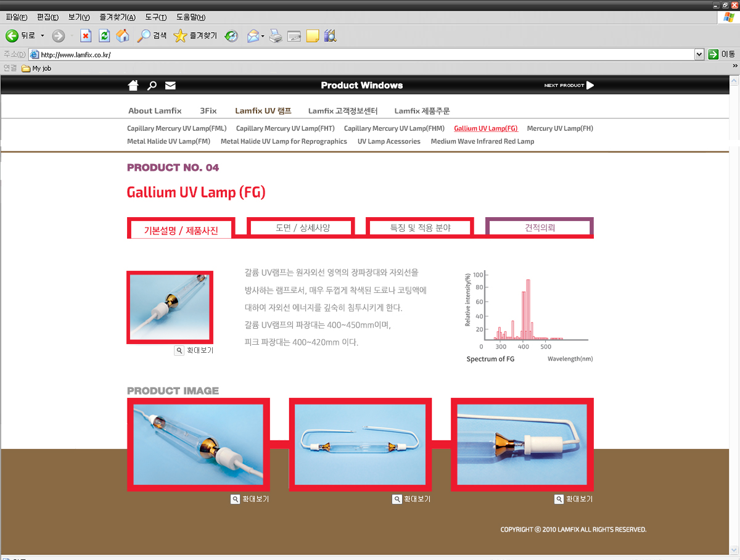Expand the address bar dropdown
Viewport: 740px width, 560px height.
699,54
